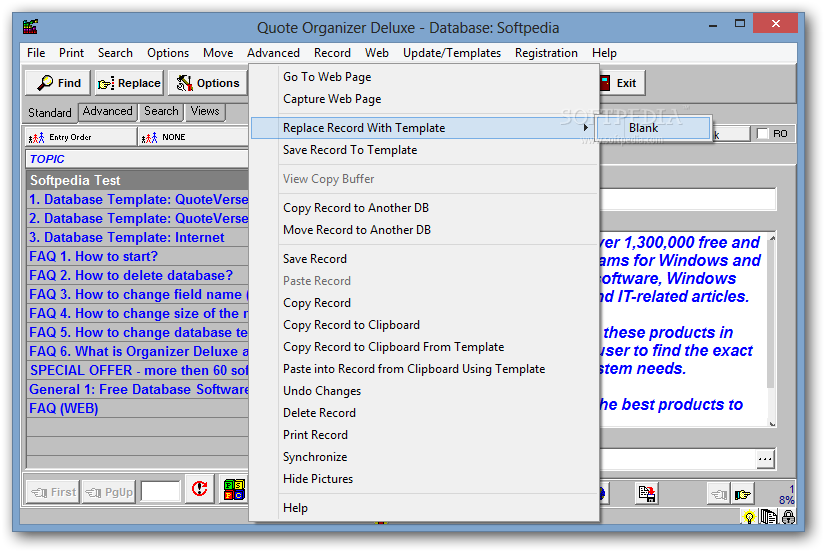Toggle the RO checkbox
This screenshot has height=552, width=825.
coord(762,134)
